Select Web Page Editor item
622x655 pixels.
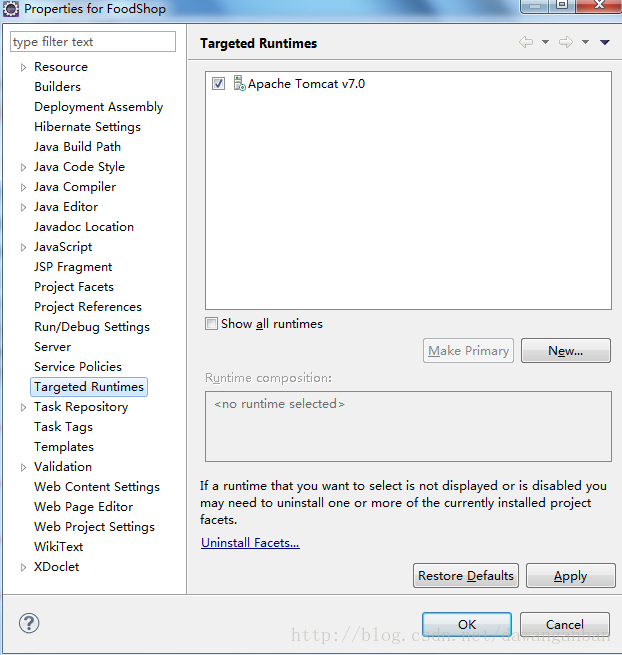tap(84, 507)
